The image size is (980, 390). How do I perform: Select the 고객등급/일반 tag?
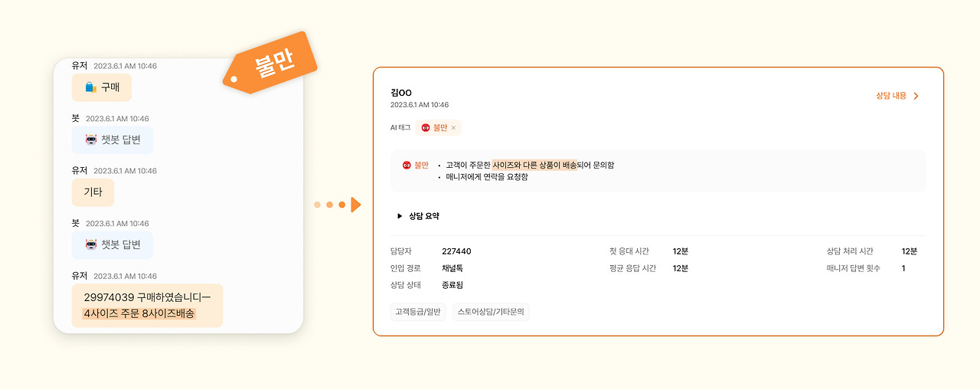(x=418, y=312)
